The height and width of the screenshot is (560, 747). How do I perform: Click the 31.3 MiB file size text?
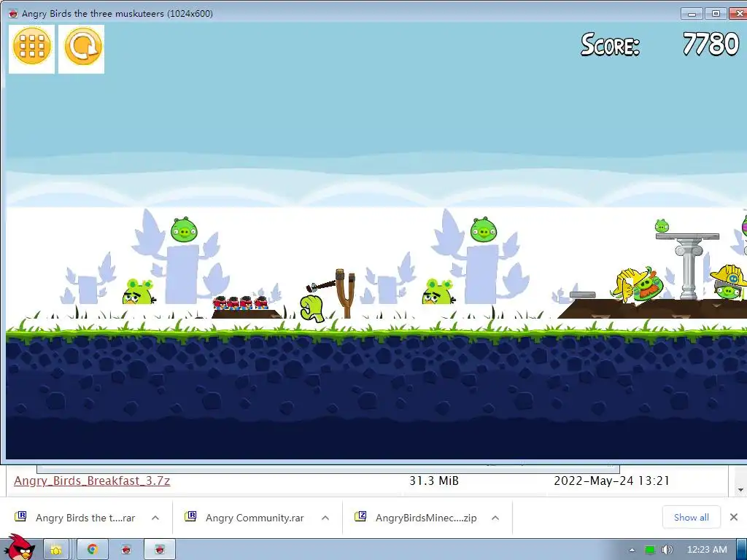pos(434,481)
